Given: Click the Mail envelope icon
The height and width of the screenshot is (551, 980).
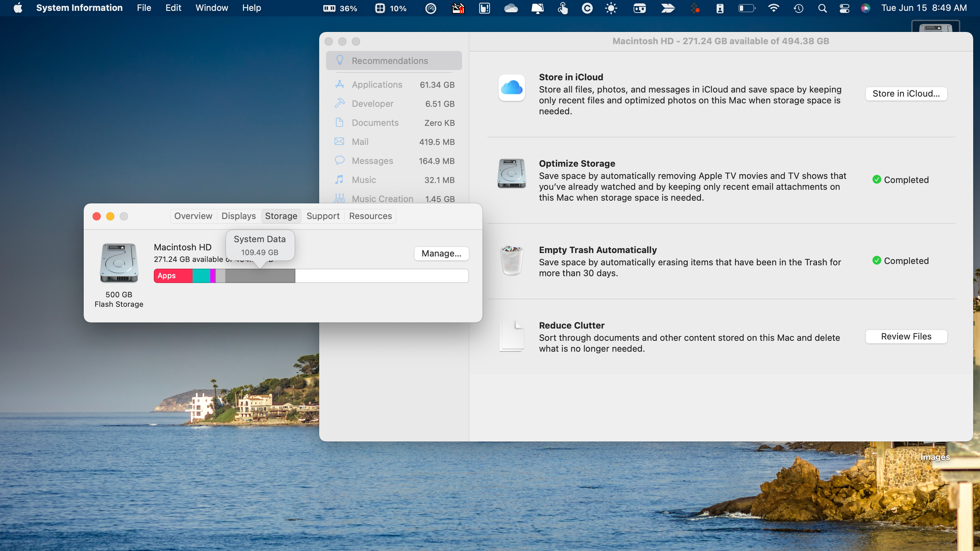Looking at the screenshot, I should [x=339, y=141].
